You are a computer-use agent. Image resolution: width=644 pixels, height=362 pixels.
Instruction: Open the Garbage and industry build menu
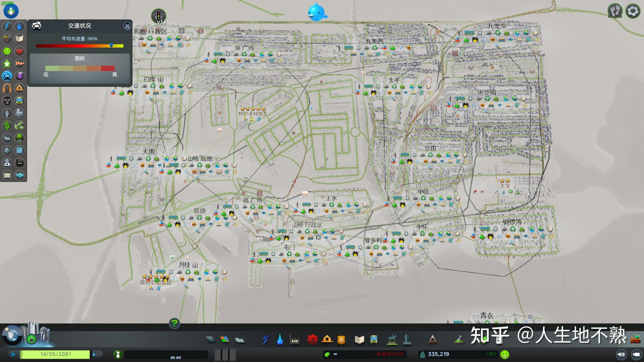294,340
